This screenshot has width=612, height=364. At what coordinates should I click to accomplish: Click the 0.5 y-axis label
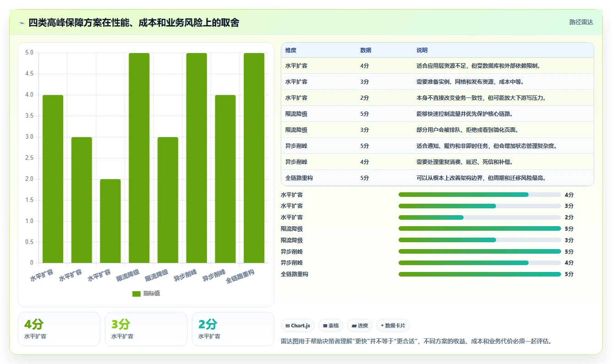coord(29,242)
